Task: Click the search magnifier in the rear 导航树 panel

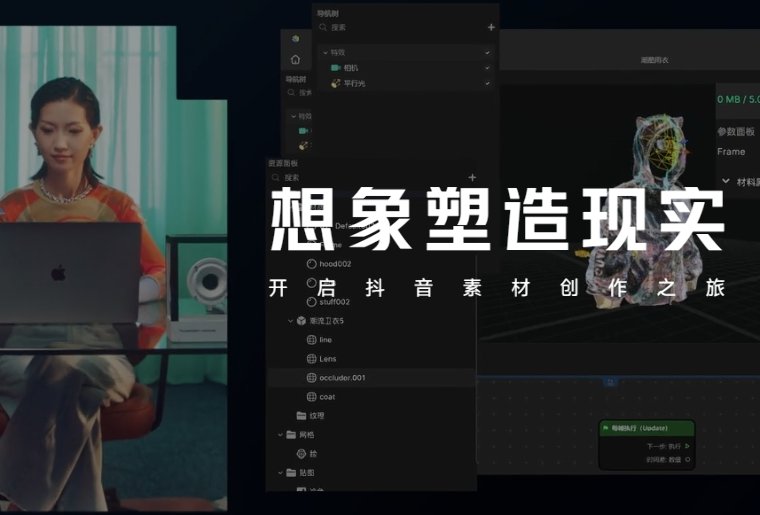Action: point(291,93)
